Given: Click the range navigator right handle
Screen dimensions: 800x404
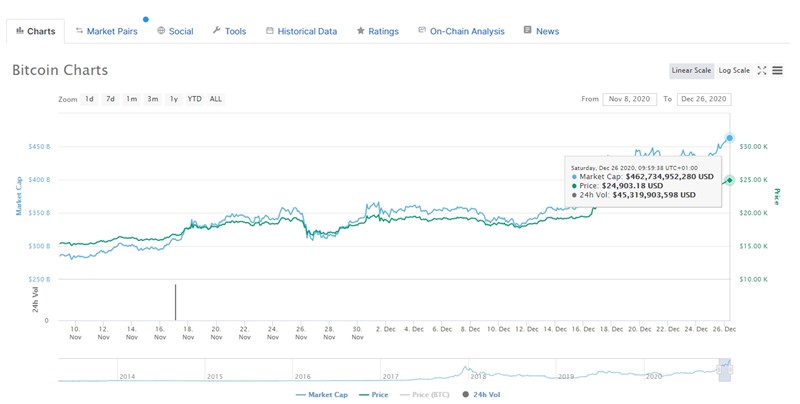Looking at the screenshot, I should [726, 370].
